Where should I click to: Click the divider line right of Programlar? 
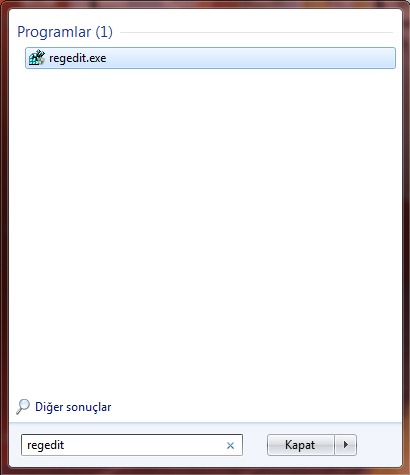click(256, 32)
